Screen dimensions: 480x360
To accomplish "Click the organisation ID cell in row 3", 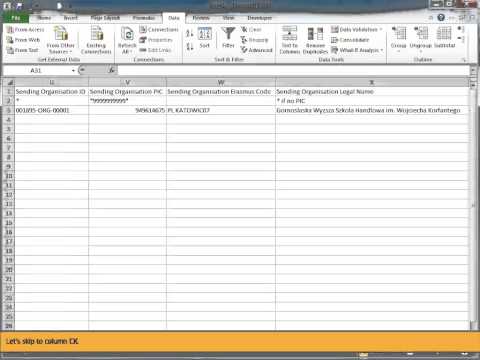I will point(52,110).
